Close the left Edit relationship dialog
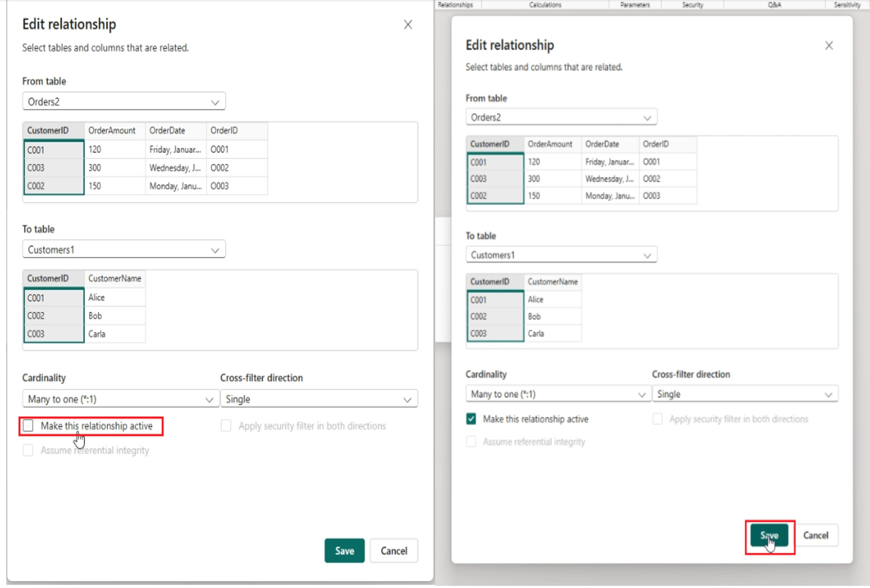This screenshot has width=870, height=588. [408, 25]
